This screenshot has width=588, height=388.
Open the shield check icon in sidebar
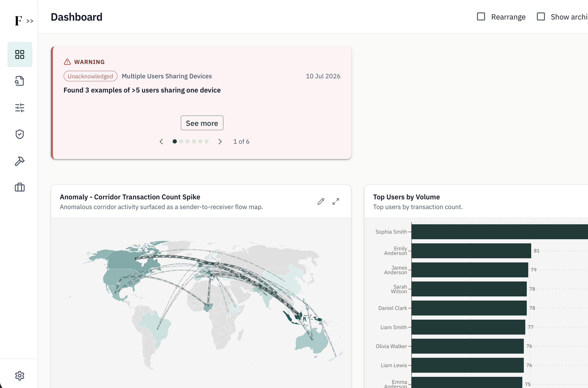point(20,134)
